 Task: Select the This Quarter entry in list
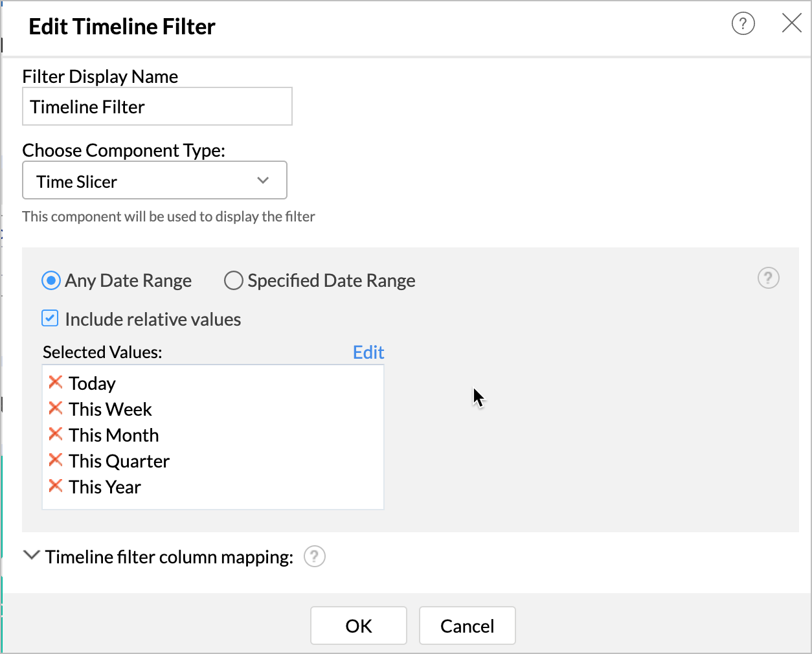click(119, 461)
